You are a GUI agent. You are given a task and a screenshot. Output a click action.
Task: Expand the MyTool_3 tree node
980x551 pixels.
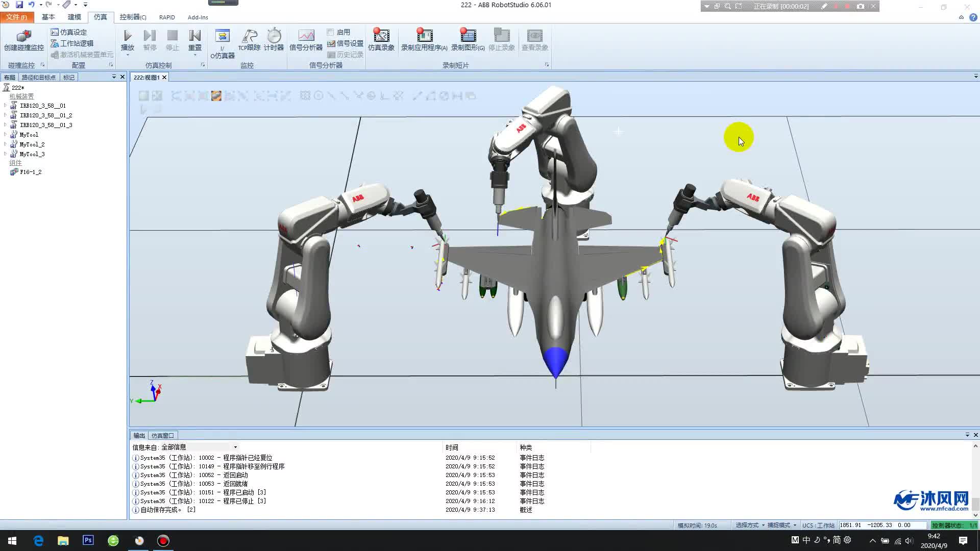point(5,154)
